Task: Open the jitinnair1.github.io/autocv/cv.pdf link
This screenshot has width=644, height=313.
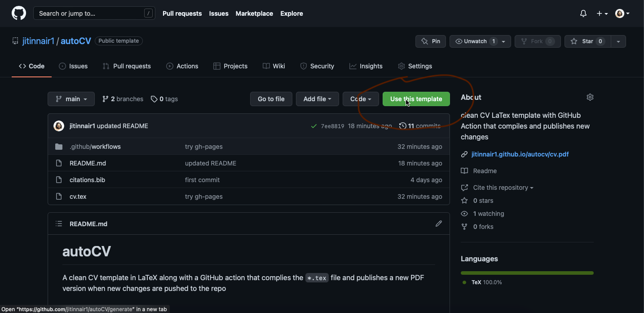Action: tap(520, 154)
